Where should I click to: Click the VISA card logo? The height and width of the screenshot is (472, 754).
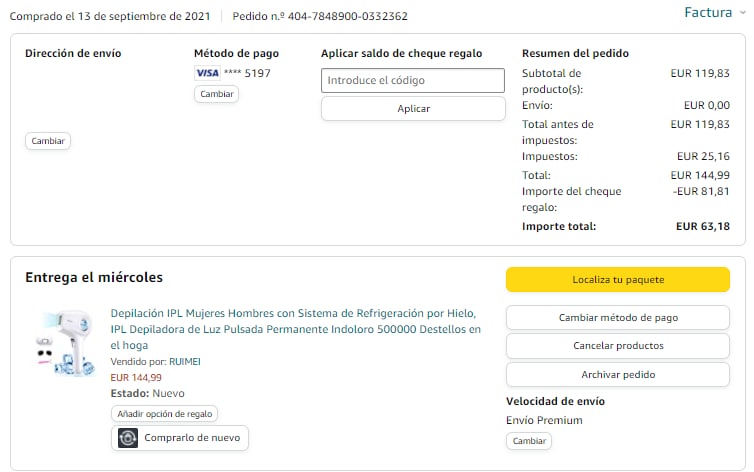coord(207,73)
